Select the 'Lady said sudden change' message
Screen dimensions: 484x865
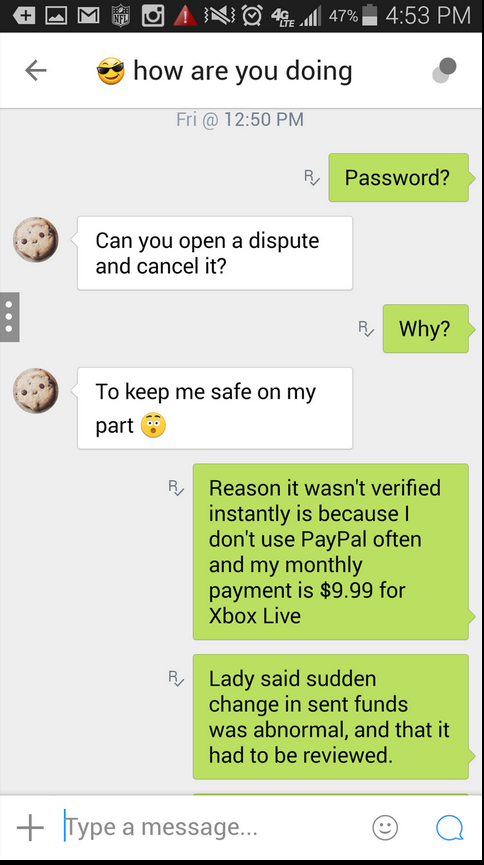[x=331, y=717]
